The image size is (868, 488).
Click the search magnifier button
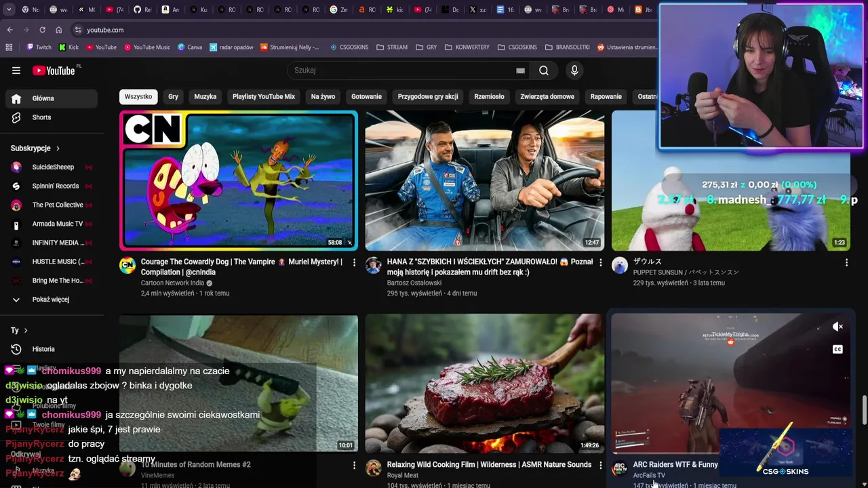(544, 70)
